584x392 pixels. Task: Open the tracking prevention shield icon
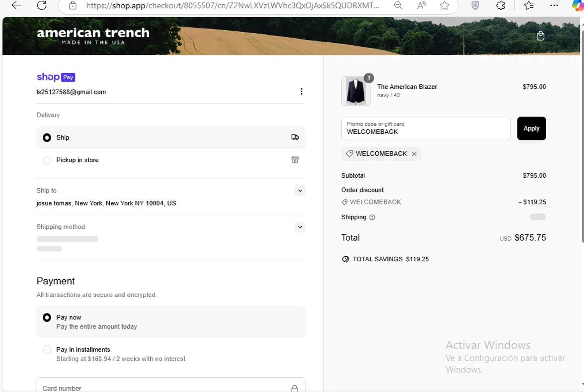coord(475,5)
